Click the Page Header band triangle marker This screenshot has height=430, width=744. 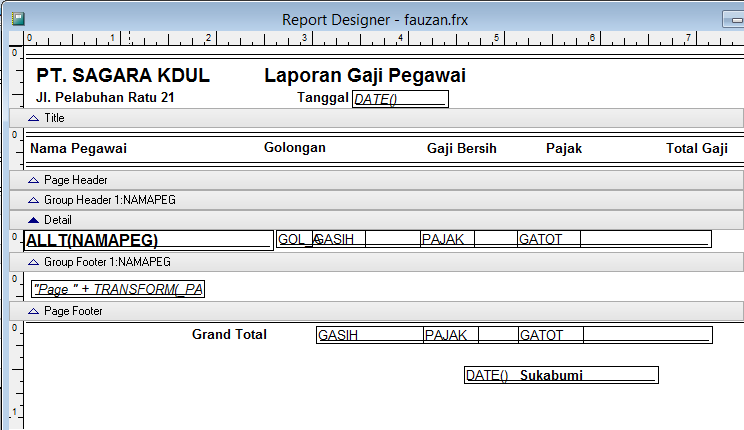tap(33, 180)
